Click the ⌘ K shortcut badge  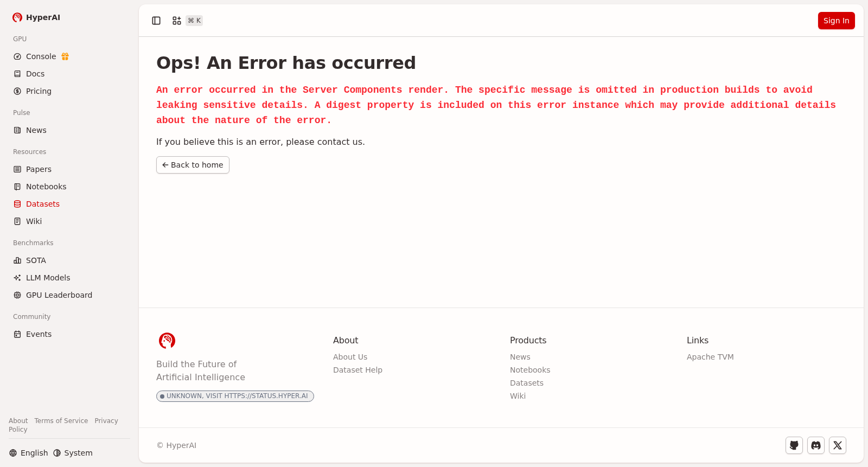click(x=194, y=21)
